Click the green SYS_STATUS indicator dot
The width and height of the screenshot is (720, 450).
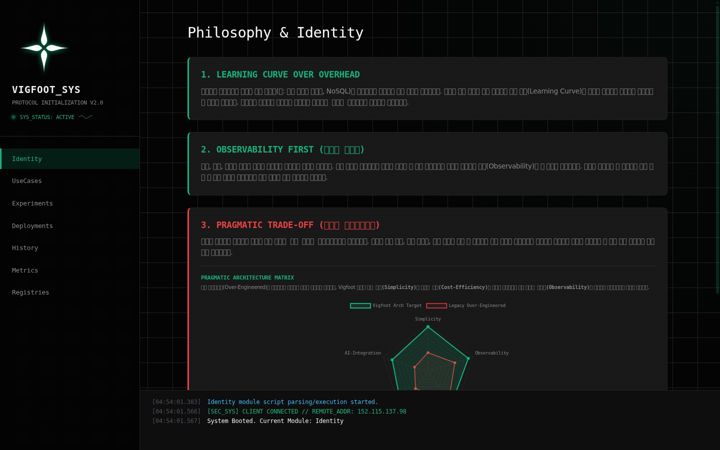coord(13,117)
